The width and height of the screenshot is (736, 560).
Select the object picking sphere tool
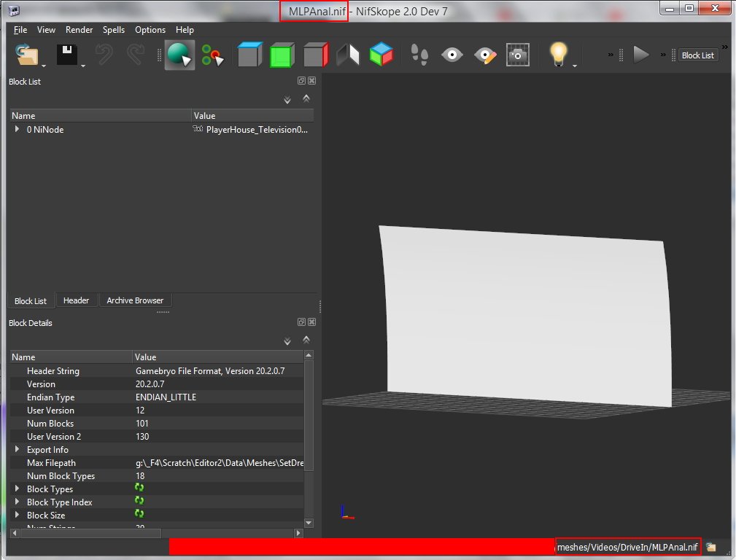[179, 55]
